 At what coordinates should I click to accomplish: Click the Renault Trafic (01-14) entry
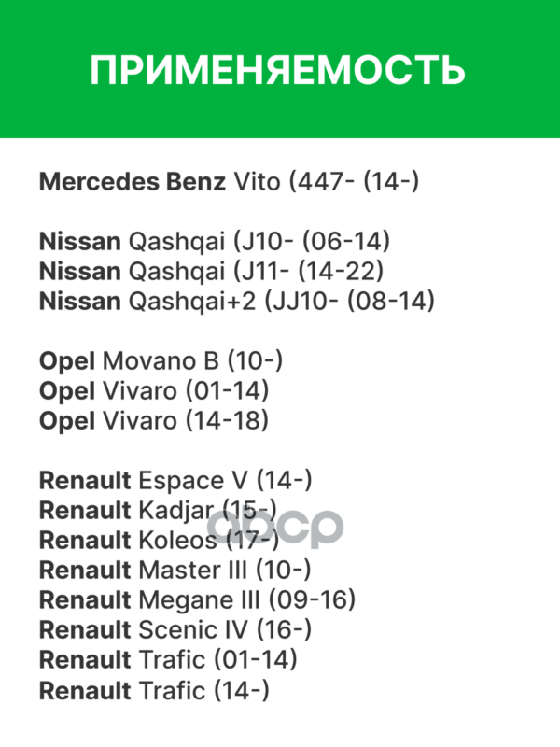pos(168,660)
